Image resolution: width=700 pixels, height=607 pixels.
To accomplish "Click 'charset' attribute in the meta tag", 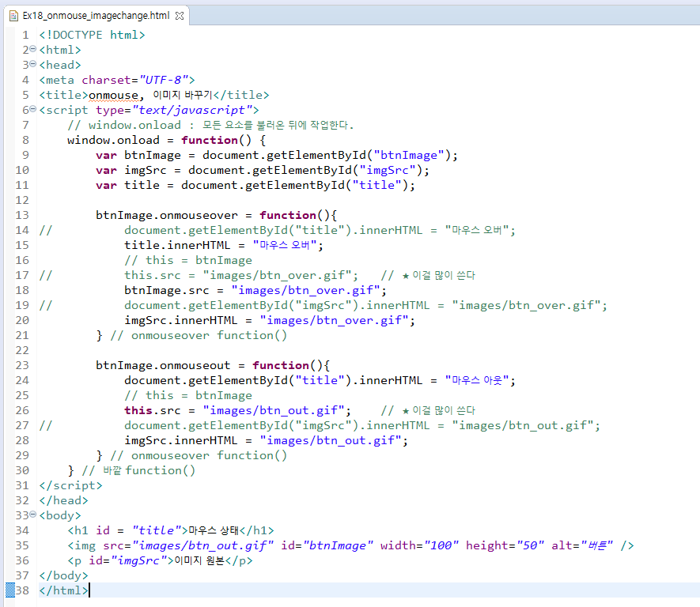I will 106,80.
